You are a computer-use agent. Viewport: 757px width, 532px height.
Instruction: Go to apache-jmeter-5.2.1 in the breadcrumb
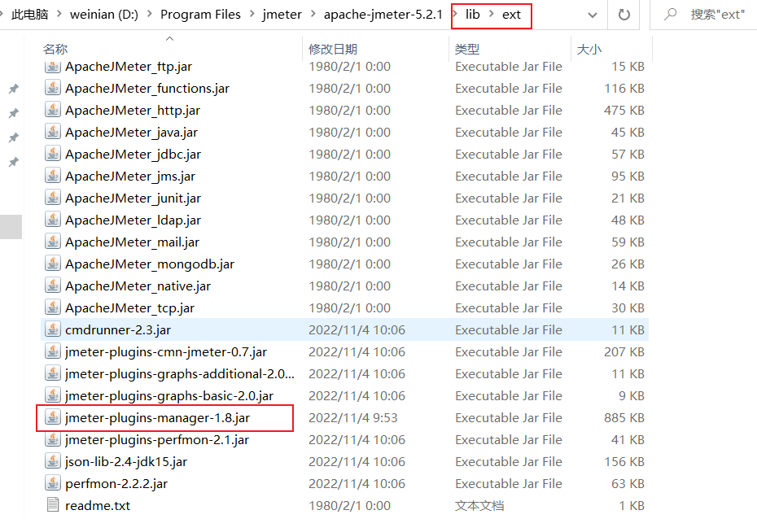point(383,15)
